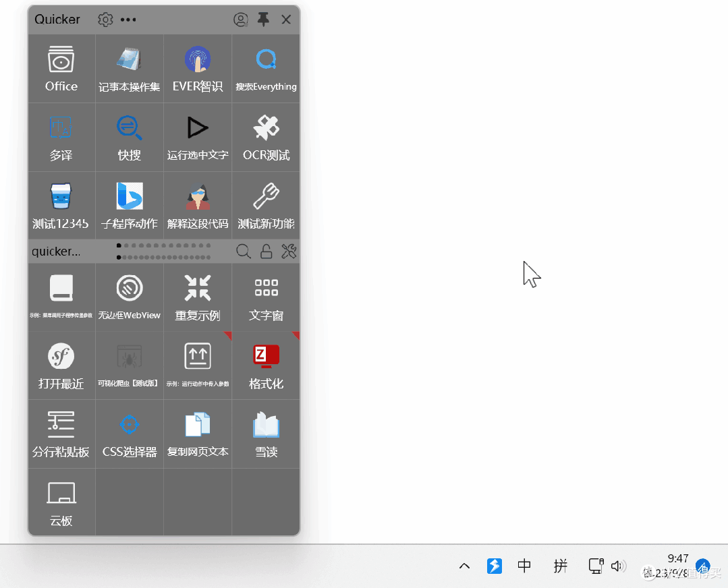The image size is (728, 588).
Task: Start the 可视化爬虫【测试版】 spider action
Action: pyautogui.click(x=129, y=365)
